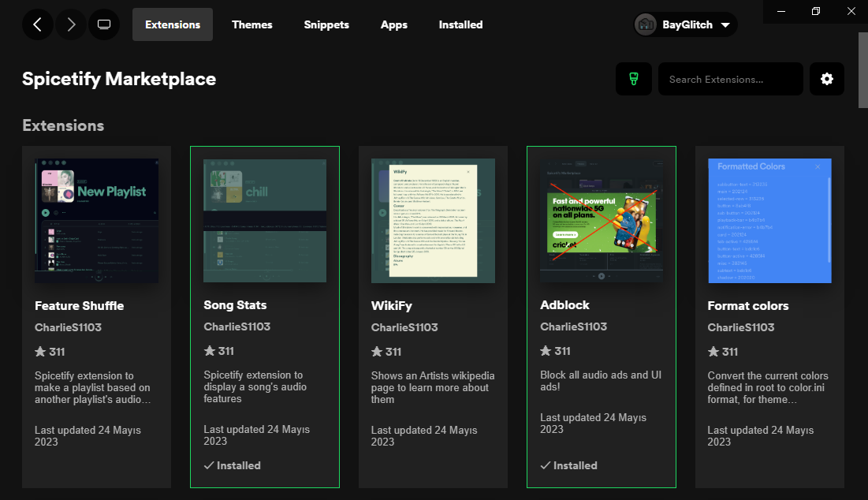Close the Spotify window
The image size is (868, 500).
tap(851, 11)
